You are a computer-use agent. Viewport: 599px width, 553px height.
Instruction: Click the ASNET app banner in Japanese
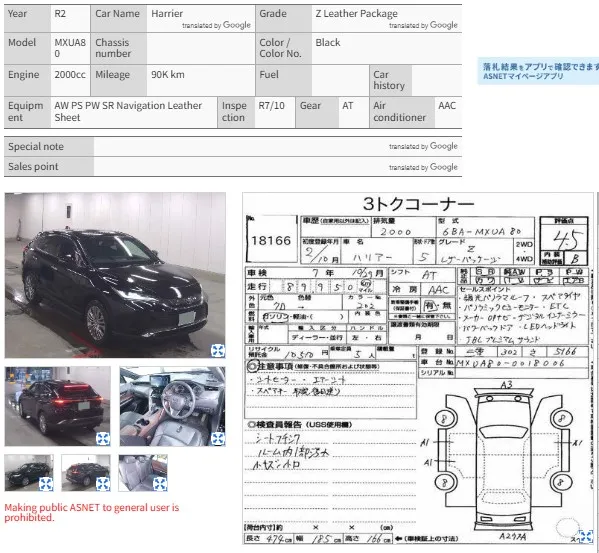(x=538, y=71)
